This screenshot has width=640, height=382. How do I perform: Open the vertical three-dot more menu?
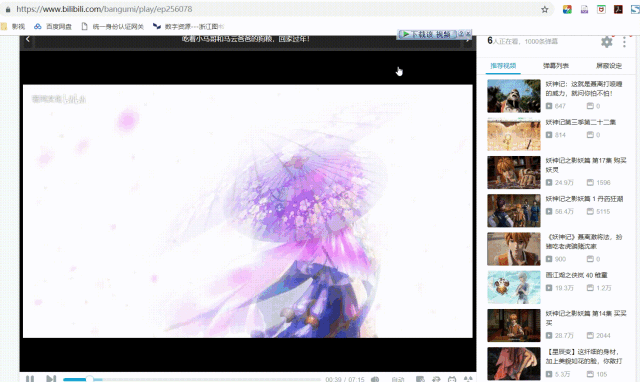(x=624, y=42)
